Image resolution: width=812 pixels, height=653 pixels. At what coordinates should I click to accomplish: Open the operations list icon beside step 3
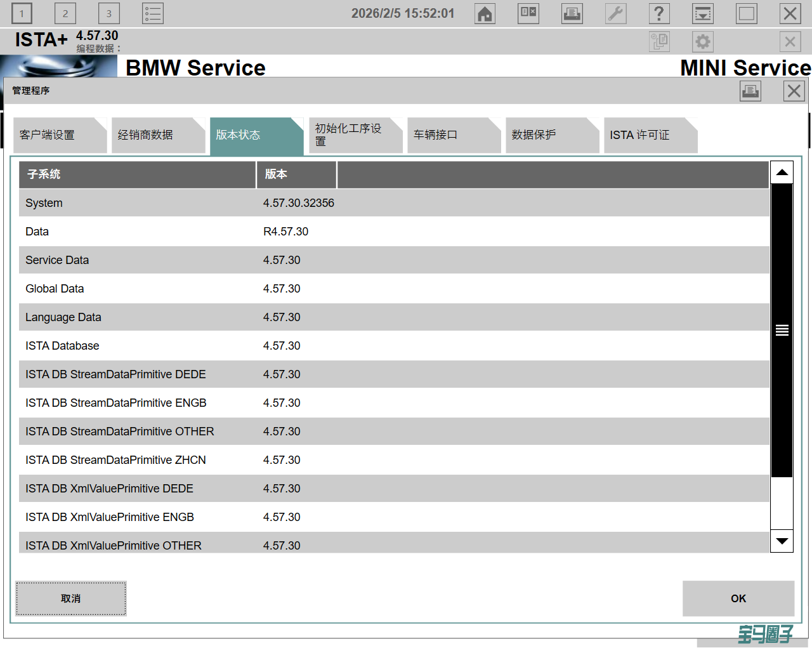[153, 13]
